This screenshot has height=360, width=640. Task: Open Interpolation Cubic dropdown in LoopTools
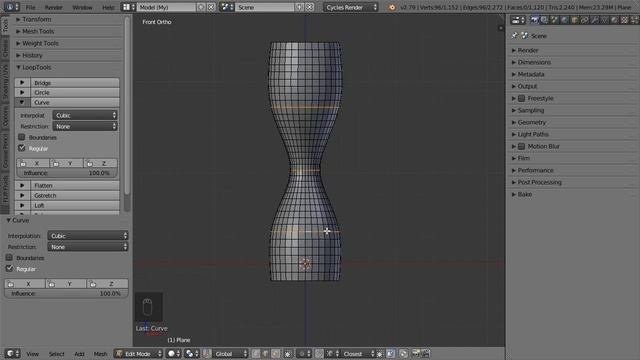point(85,116)
